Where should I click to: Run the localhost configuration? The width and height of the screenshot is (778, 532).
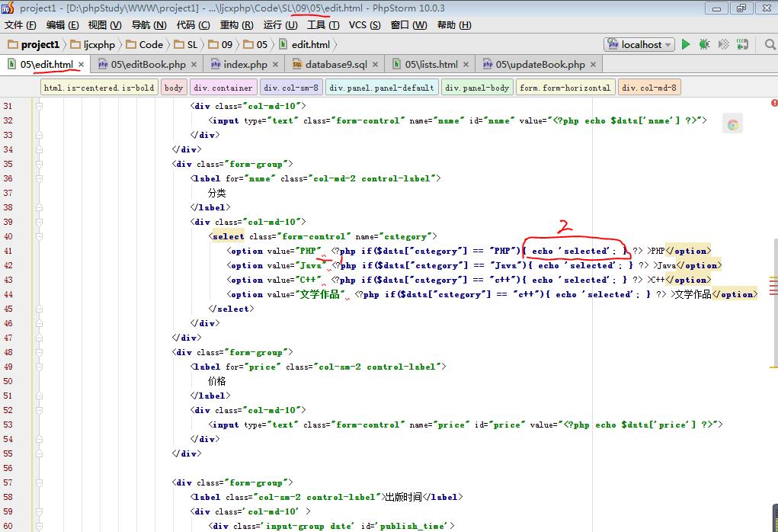point(686,45)
